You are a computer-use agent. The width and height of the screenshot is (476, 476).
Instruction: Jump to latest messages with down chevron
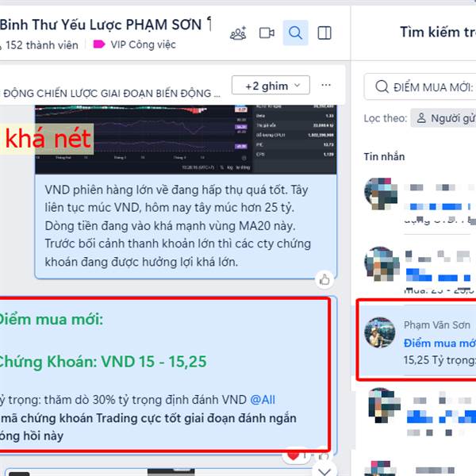click(324, 471)
